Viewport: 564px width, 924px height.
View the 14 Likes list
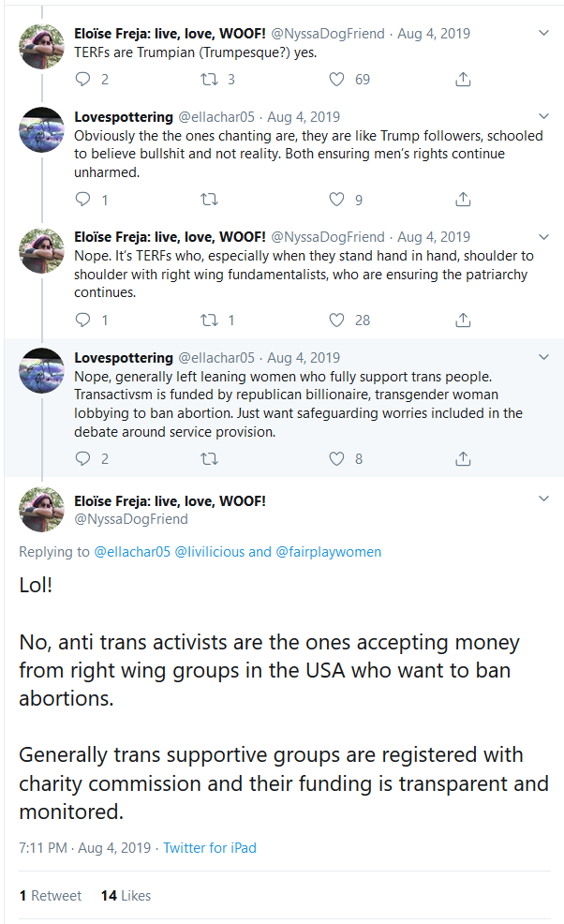[126, 896]
